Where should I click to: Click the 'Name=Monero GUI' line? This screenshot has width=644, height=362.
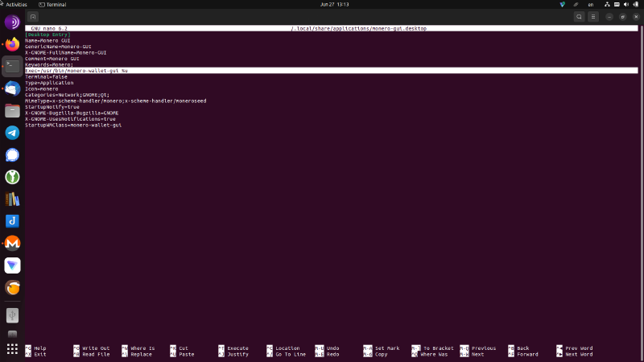[47, 41]
